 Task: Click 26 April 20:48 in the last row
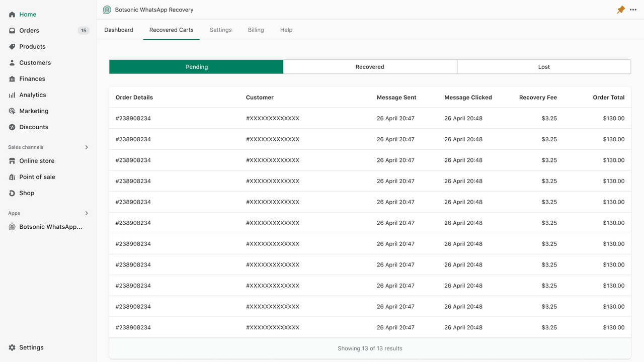463,327
